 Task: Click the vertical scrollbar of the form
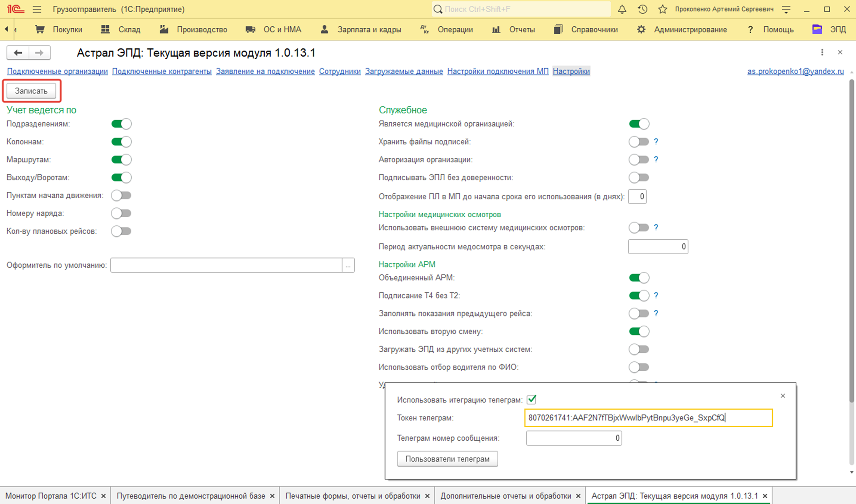[851, 241]
